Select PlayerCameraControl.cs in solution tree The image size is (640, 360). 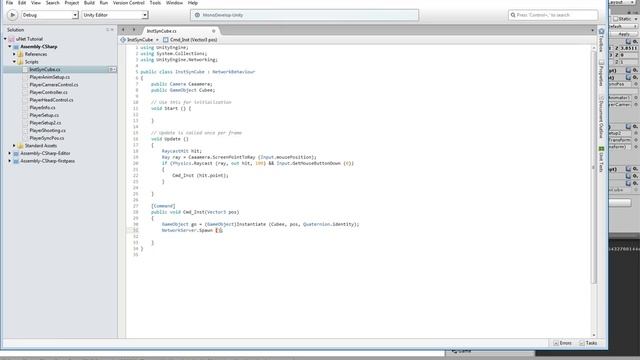click(53, 85)
